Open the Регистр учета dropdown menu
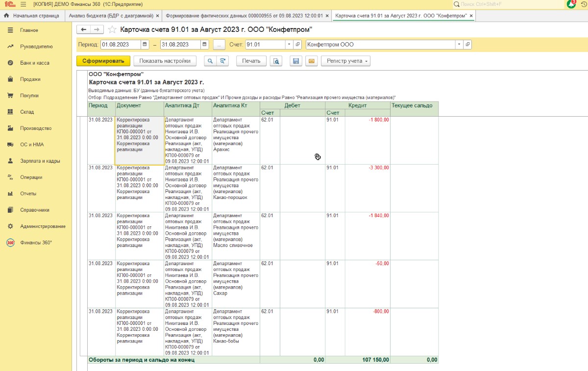The height and width of the screenshot is (371, 588). click(345, 61)
